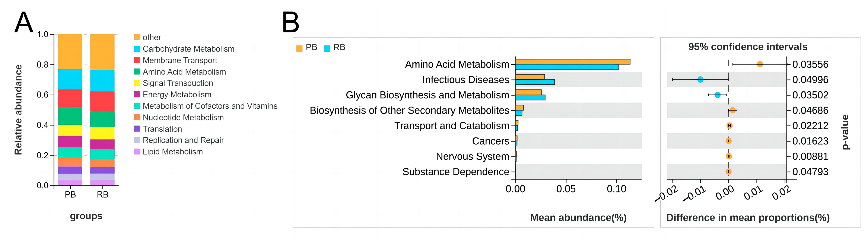This screenshot has height=248, width=868.
Task: Click the 'Substance Dependence' row label
Action: pos(456,172)
